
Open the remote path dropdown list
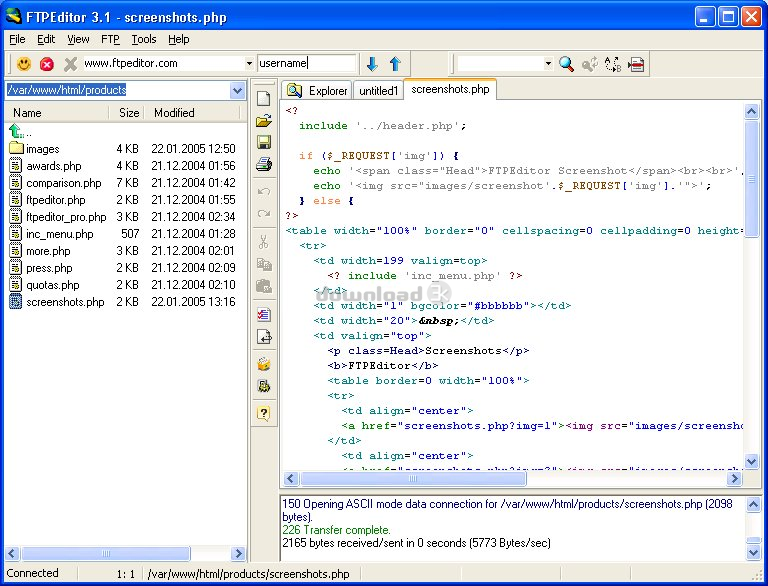click(x=237, y=90)
